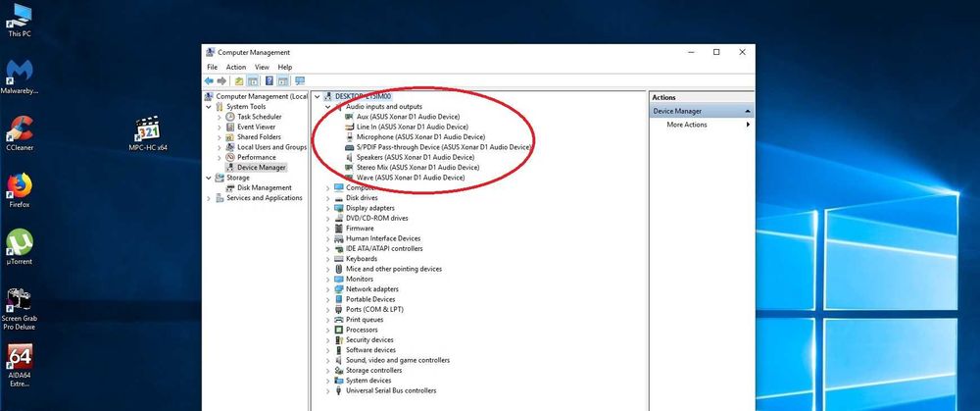Open the Action menu
The image size is (980, 411).
(235, 67)
